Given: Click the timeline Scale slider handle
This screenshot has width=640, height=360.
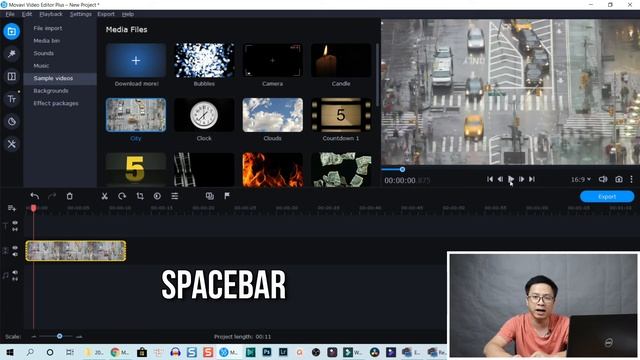Looking at the screenshot, I should click(60, 336).
